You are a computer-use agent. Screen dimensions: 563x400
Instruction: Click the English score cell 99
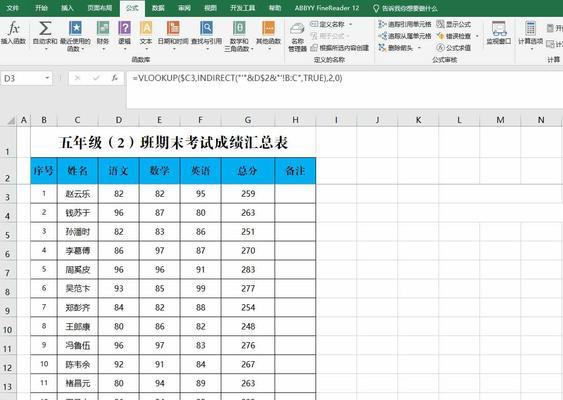(201, 289)
